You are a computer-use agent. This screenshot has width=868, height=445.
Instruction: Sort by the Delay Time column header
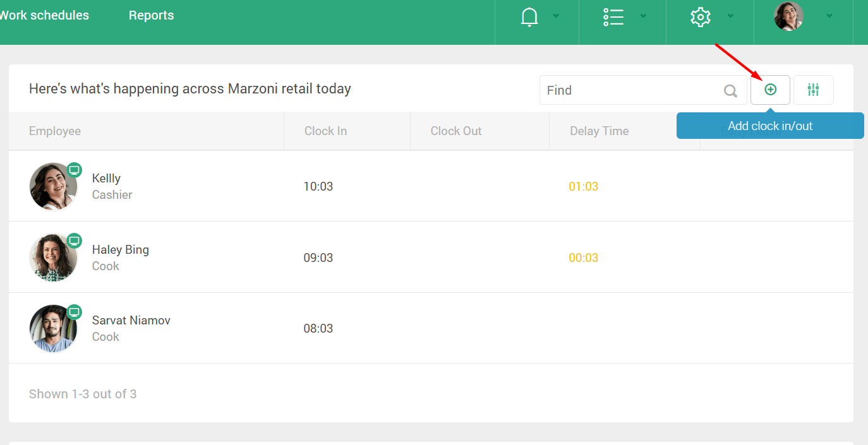pos(600,131)
